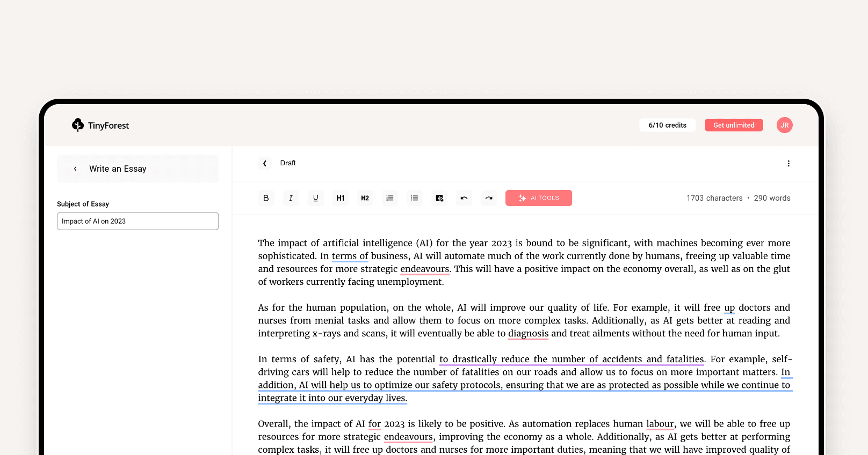
Task: Redo the last edit
Action: click(x=489, y=198)
